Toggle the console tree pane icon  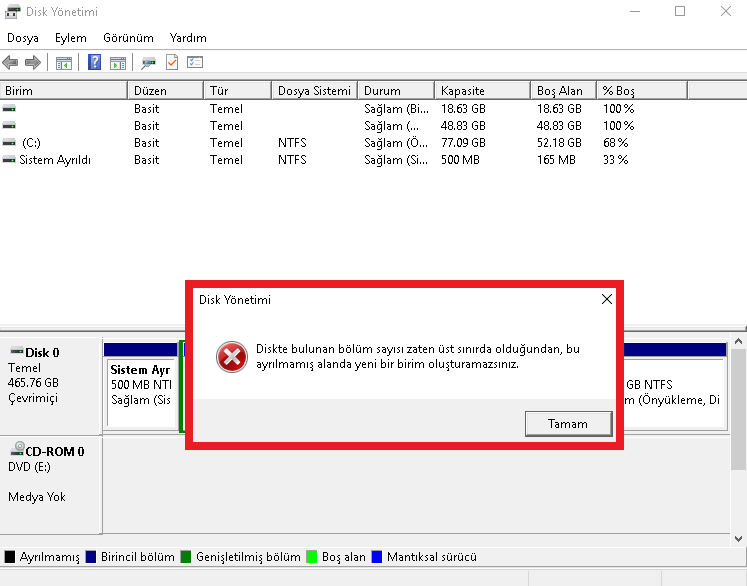[x=63, y=62]
